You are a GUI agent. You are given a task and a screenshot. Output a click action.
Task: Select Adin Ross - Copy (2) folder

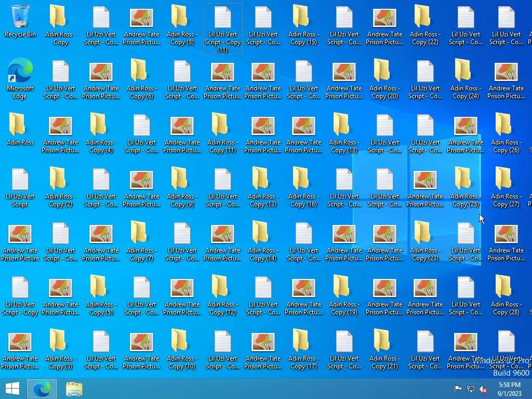[60, 187]
